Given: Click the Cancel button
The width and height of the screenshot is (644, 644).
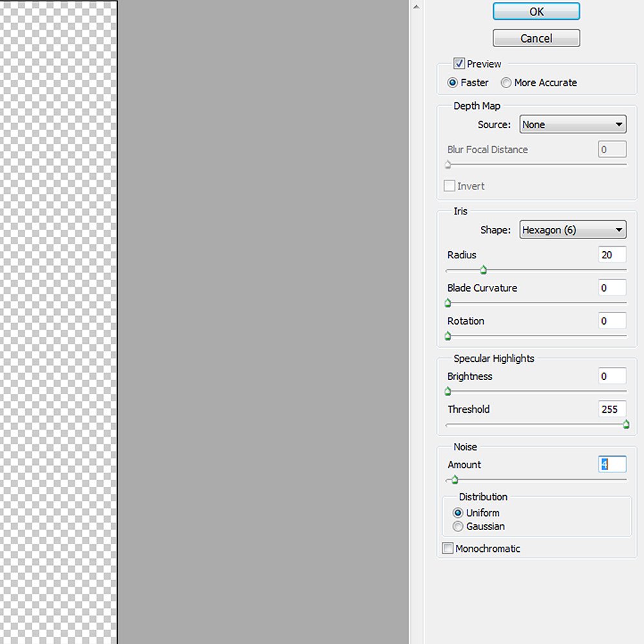Looking at the screenshot, I should 536,38.
